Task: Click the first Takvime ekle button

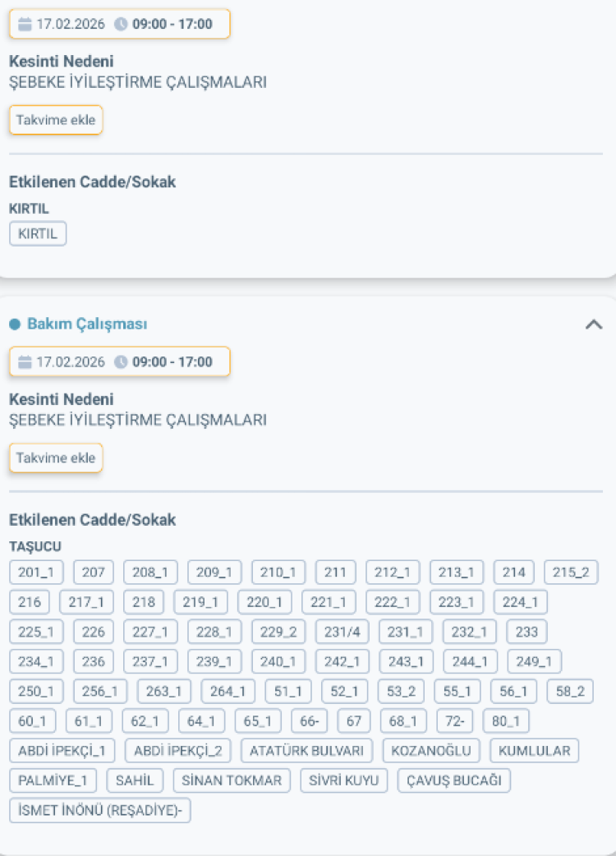Action: click(x=55, y=120)
